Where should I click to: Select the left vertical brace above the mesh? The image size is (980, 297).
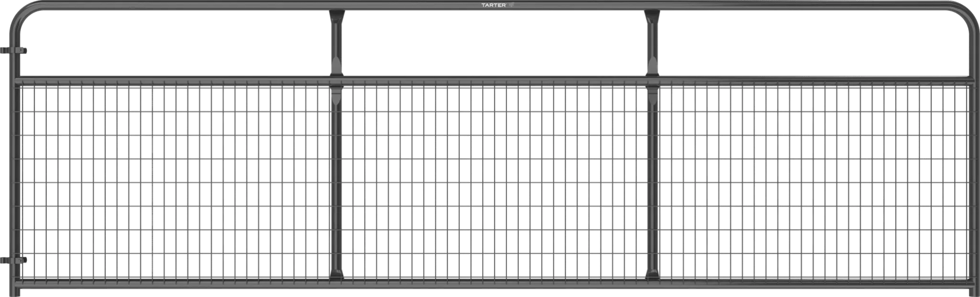[336, 42]
